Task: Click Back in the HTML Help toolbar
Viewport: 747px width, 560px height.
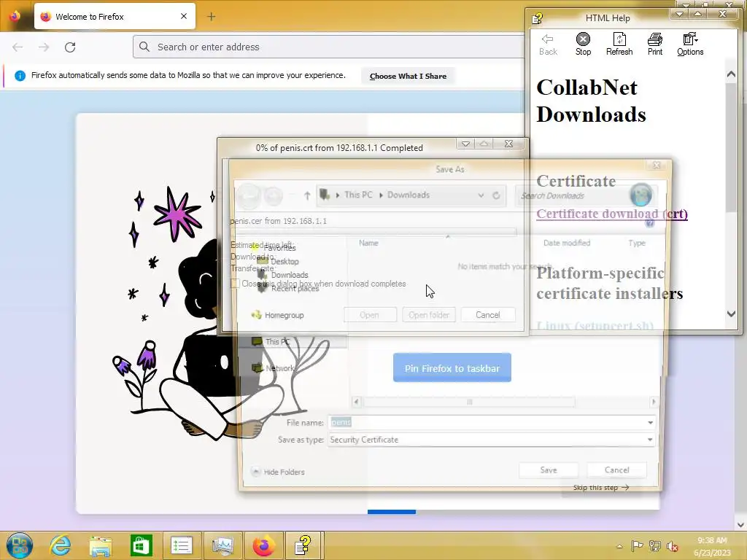Action: pos(548,44)
